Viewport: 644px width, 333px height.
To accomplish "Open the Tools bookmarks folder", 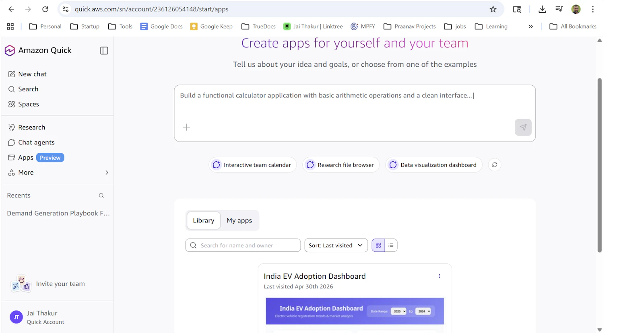I will [120, 27].
